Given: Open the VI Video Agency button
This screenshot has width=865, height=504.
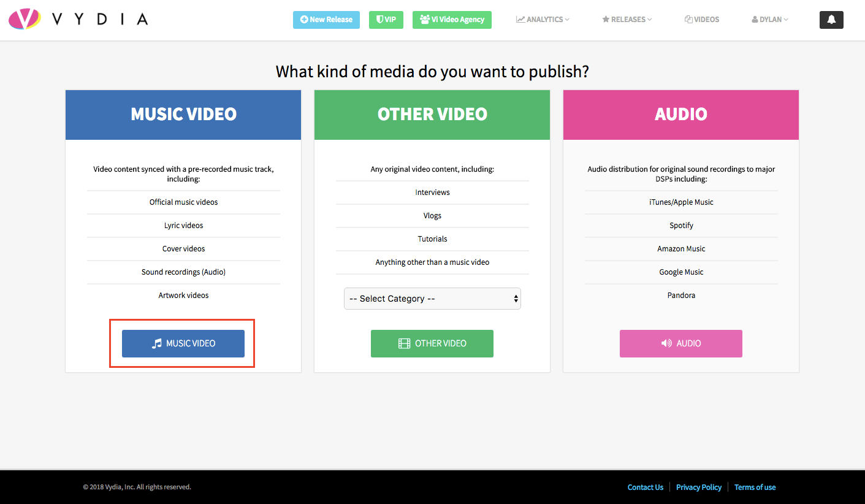Looking at the screenshot, I should 452,20.
